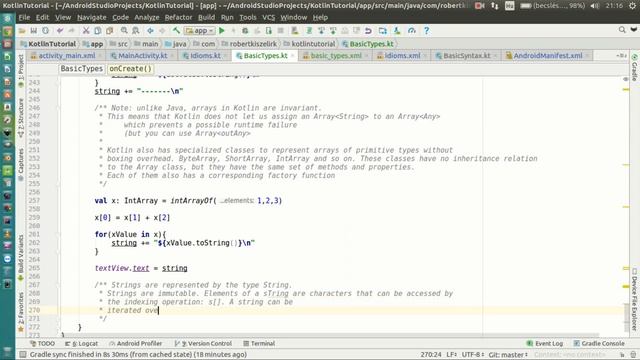This screenshot has height=360, width=640.
Task: Open the TODO tool window
Action: point(42,344)
